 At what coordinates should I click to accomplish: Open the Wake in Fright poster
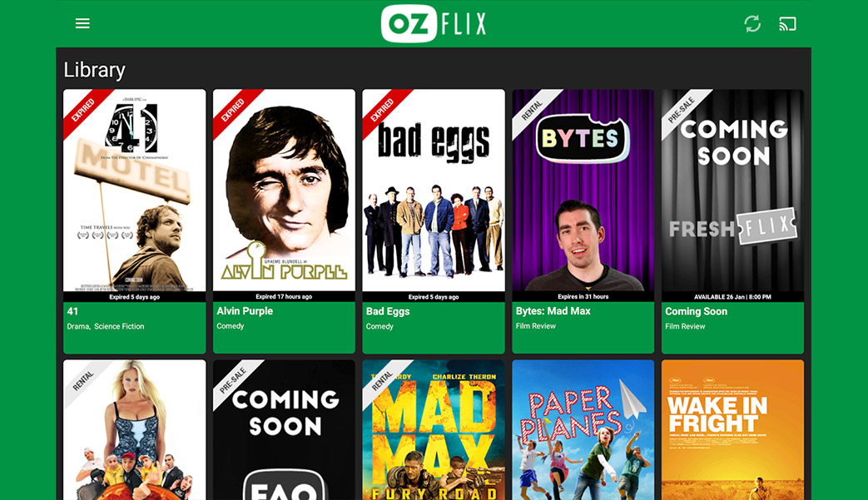coord(732,430)
